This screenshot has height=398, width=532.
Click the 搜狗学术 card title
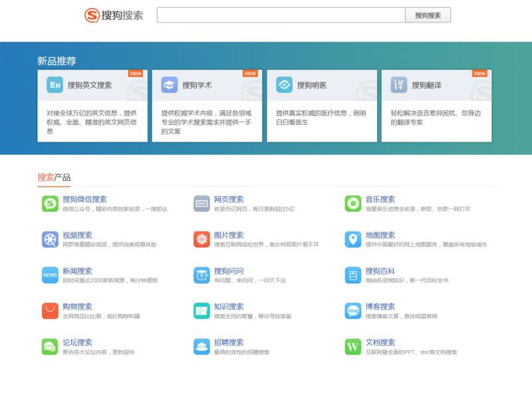click(197, 85)
